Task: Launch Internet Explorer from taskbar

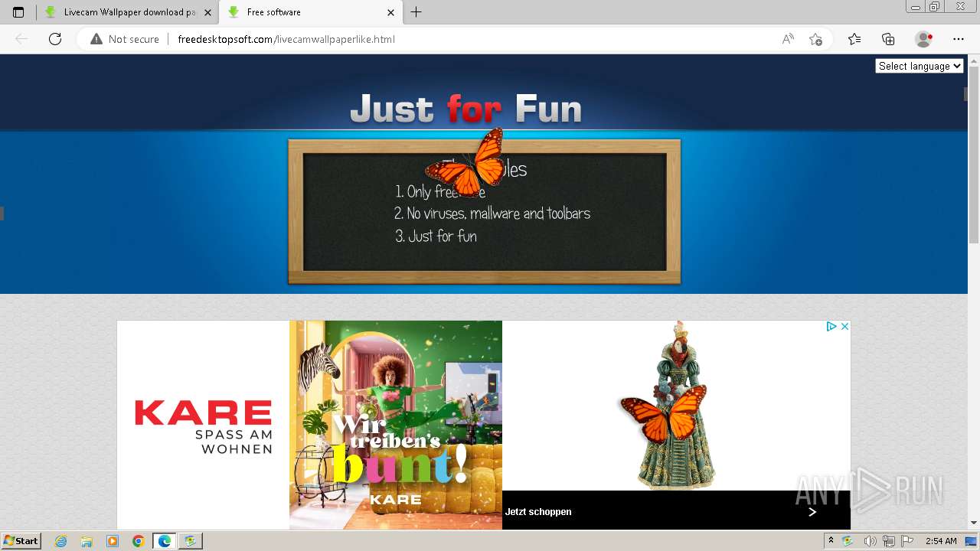Action: tap(60, 541)
